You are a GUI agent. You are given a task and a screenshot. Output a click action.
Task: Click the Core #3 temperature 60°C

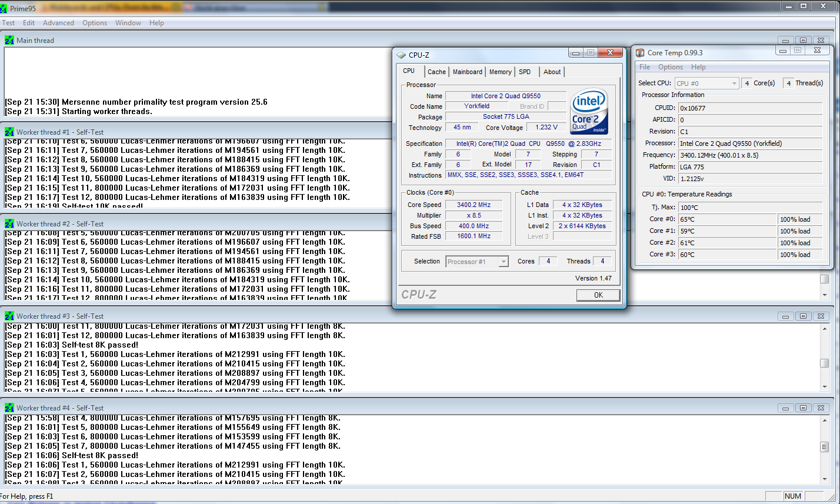727,255
